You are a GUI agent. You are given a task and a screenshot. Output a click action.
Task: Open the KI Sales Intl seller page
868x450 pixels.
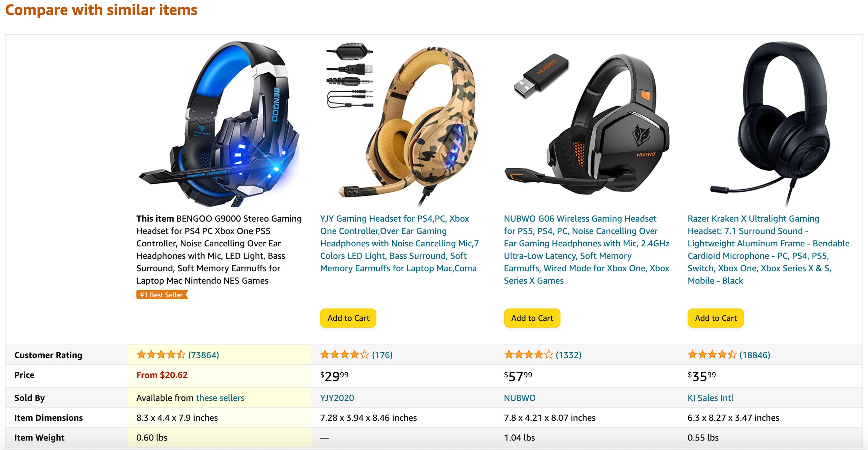click(710, 398)
